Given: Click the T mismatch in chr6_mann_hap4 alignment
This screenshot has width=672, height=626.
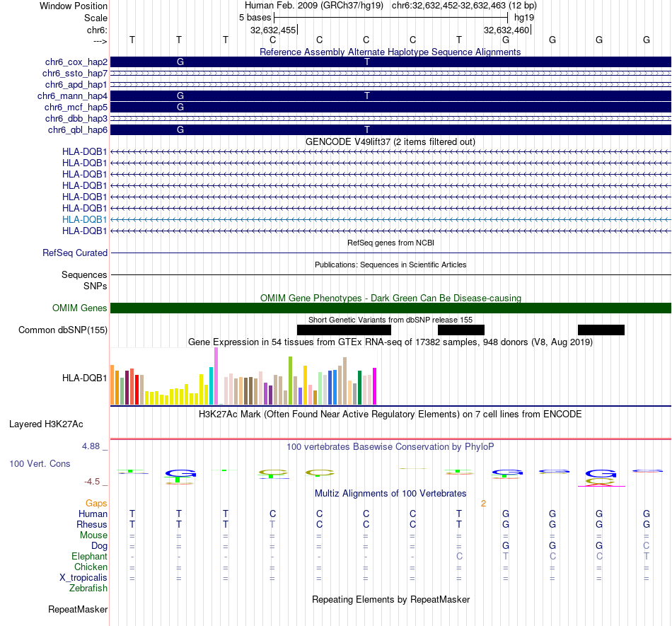Looking at the screenshot, I should pos(367,96).
